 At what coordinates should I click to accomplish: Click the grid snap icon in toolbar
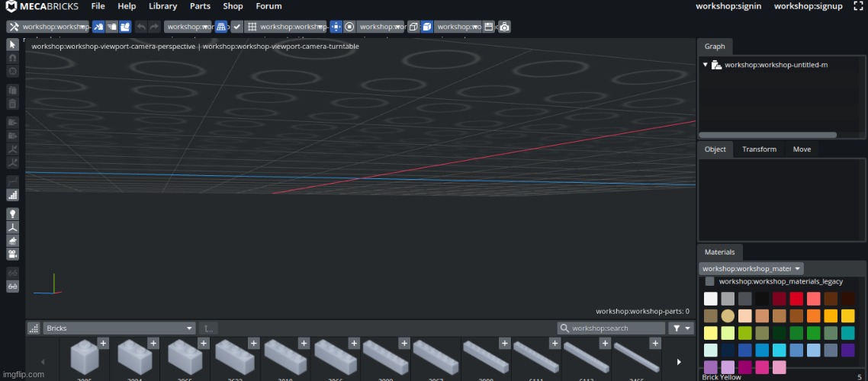coord(251,27)
